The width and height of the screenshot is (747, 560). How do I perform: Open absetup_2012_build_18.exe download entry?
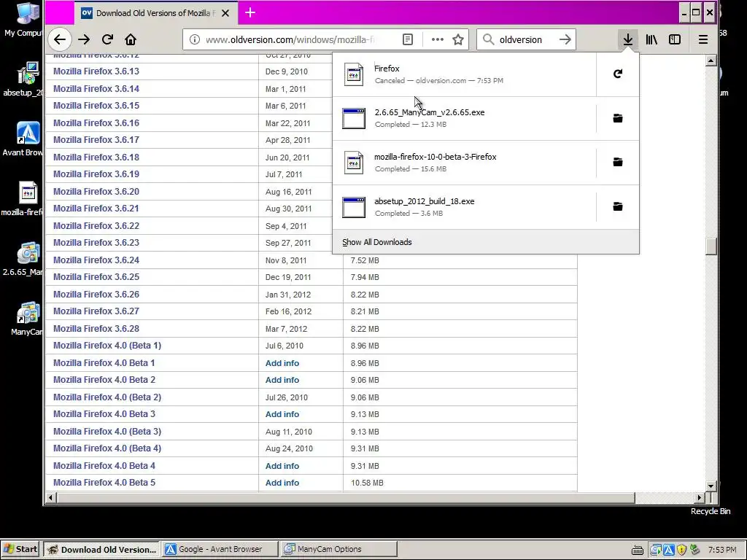[x=465, y=206]
